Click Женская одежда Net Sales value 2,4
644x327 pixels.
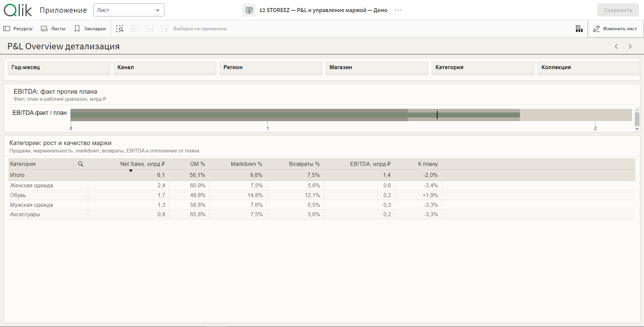click(161, 185)
